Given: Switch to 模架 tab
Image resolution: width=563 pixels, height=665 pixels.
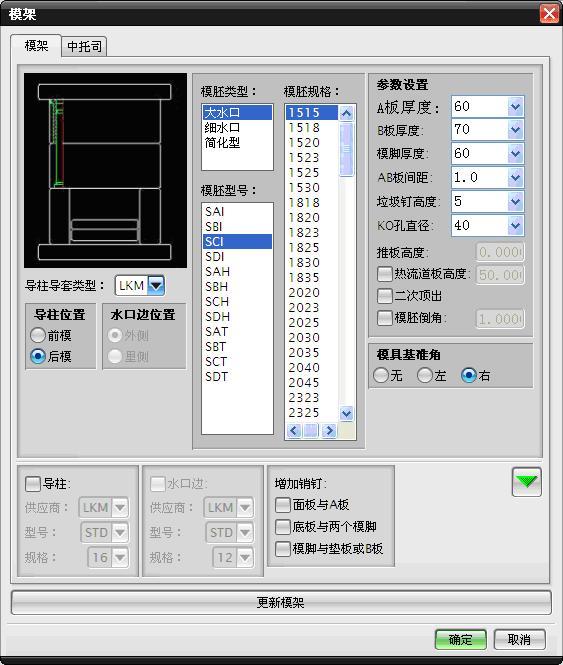Looking at the screenshot, I should [36, 46].
